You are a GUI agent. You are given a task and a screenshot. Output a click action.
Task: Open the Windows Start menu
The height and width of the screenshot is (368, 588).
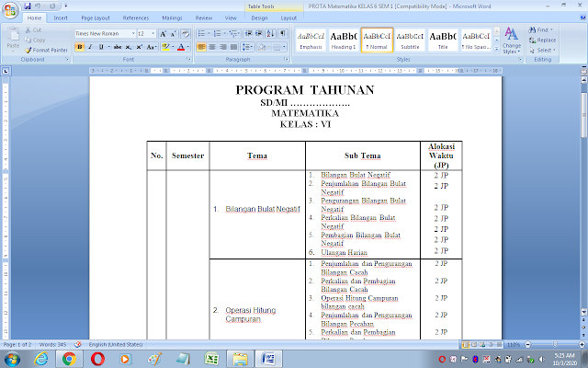click(x=11, y=360)
